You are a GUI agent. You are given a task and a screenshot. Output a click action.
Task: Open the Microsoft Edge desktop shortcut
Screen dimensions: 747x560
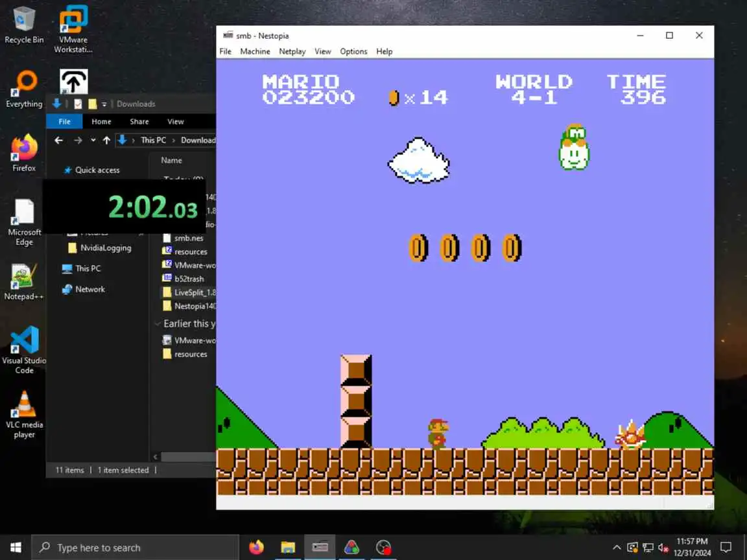[x=24, y=222]
